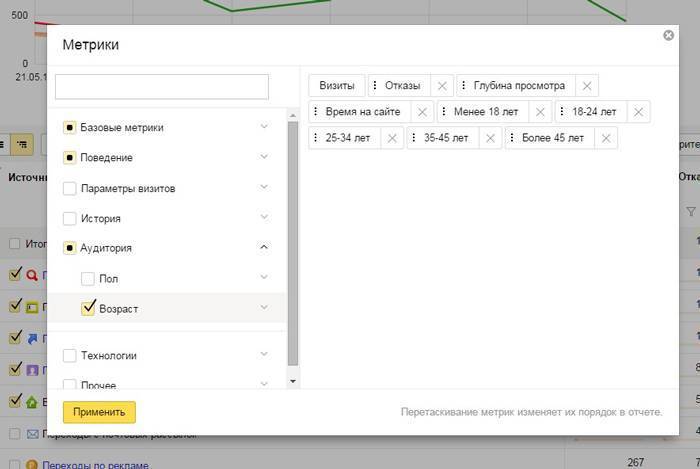Enable the Пол checkbox
The image size is (700, 469).
[x=88, y=278]
